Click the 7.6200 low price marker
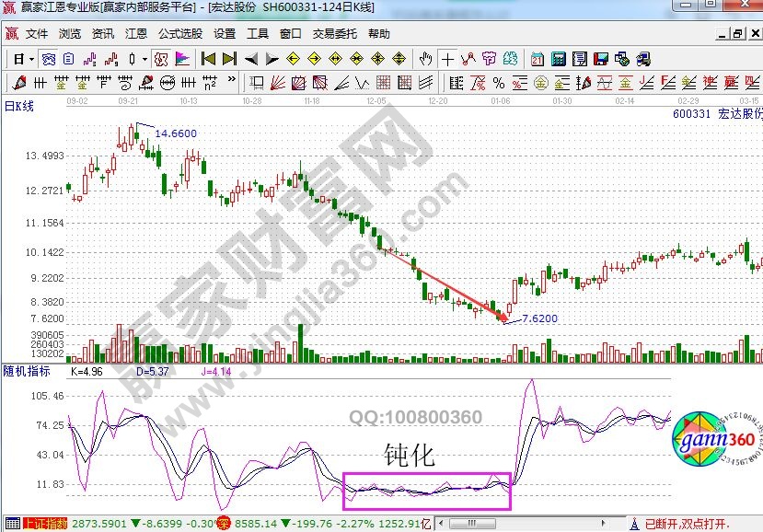 click(539, 318)
